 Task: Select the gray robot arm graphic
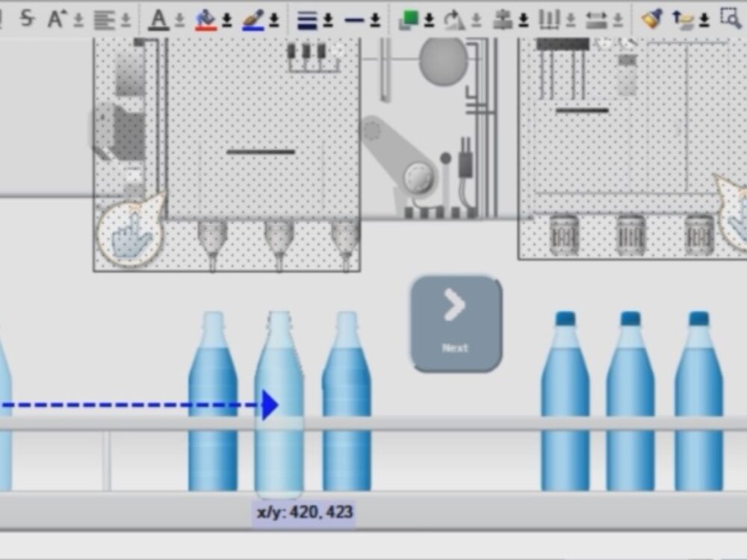coord(399,156)
